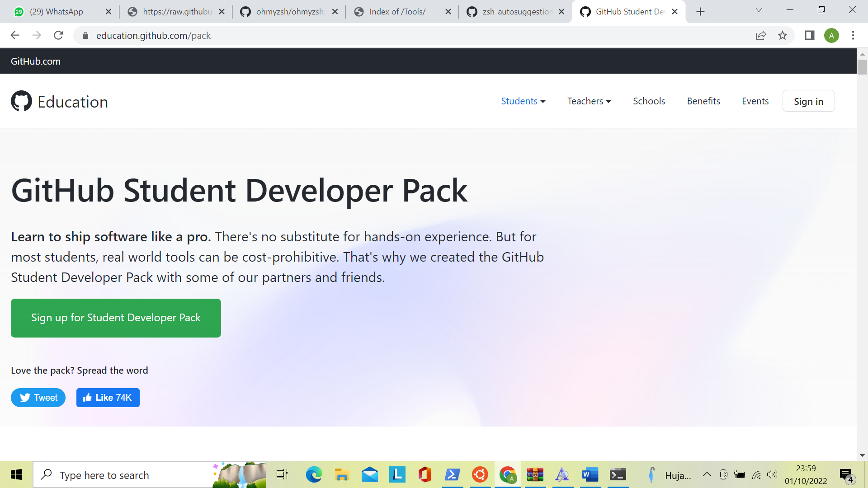Sign up for the Student Developer Pack

pos(116,318)
